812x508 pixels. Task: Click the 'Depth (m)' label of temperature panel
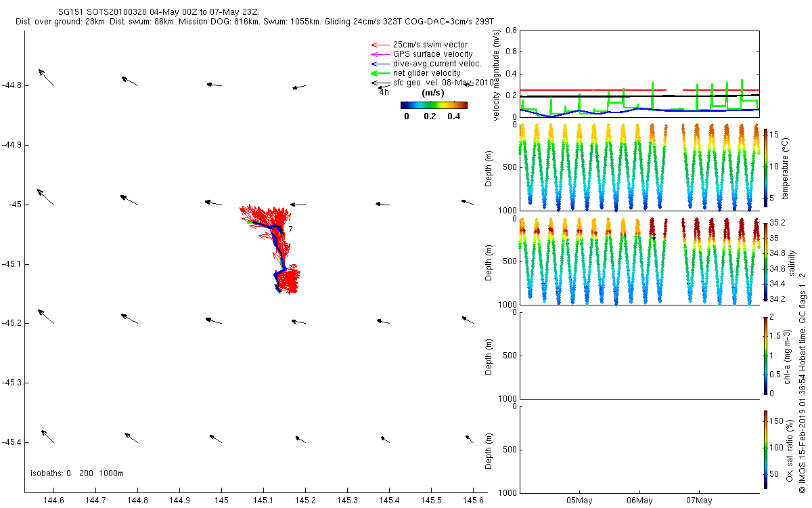coord(489,167)
